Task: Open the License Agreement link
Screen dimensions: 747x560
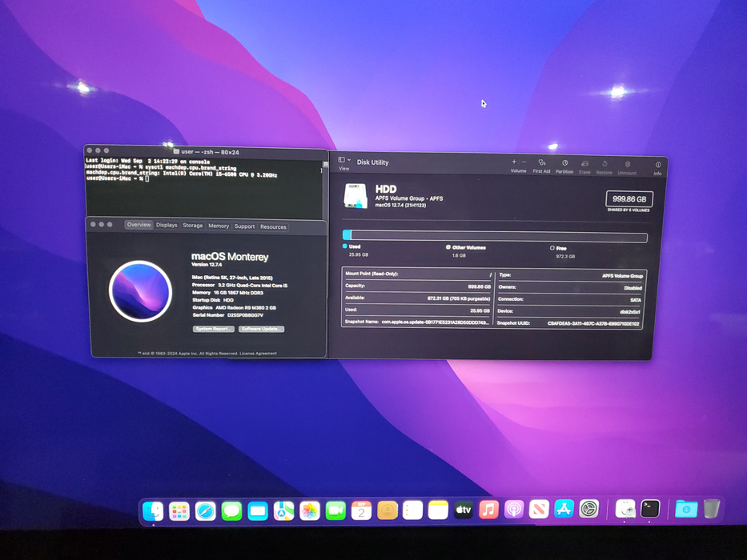Action: (x=258, y=354)
